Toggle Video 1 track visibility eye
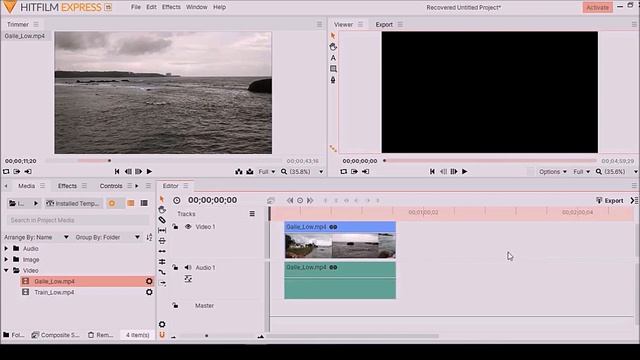The image size is (640, 360). click(x=188, y=227)
